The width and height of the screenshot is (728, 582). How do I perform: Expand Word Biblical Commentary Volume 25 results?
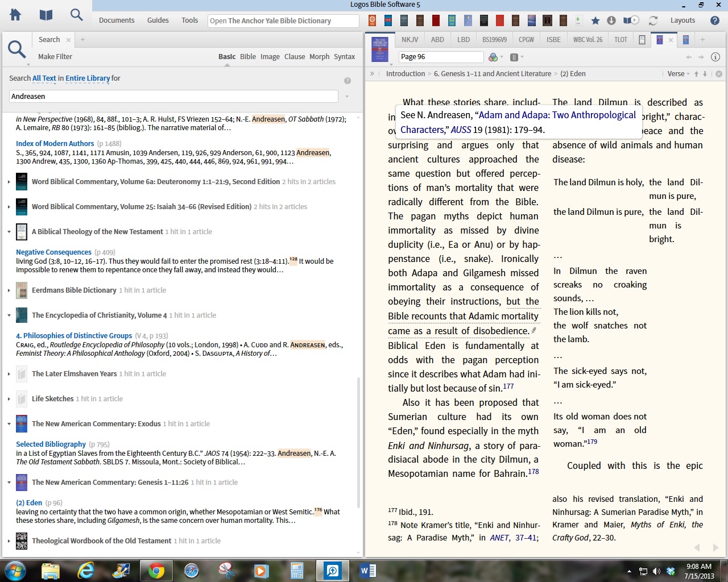[9, 207]
